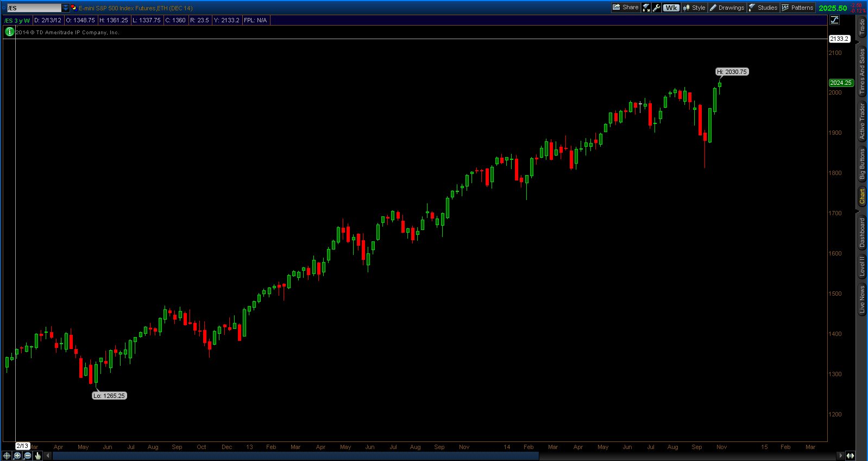
Task: Change the Wk timeframe aggregation
Action: coord(671,8)
